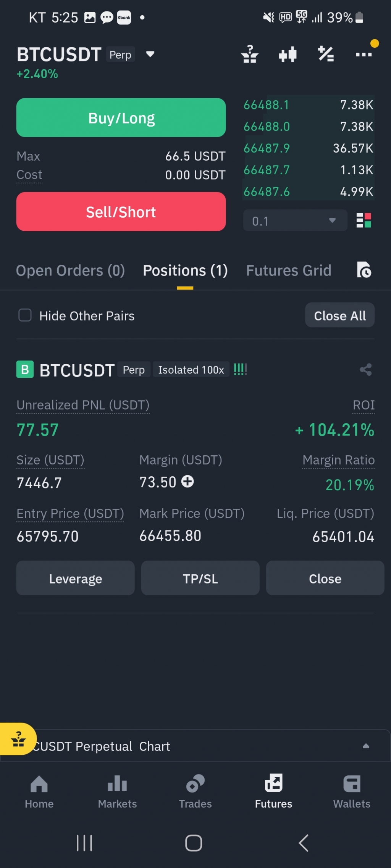Open the BTCUSDT pair selector dropdown arrow
The height and width of the screenshot is (868, 391).
(x=150, y=54)
